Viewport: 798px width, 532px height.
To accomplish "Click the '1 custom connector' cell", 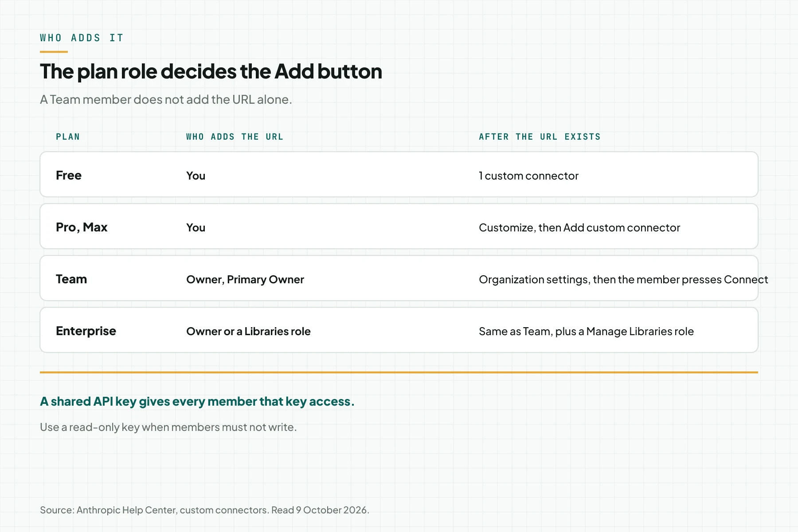I will click(528, 176).
